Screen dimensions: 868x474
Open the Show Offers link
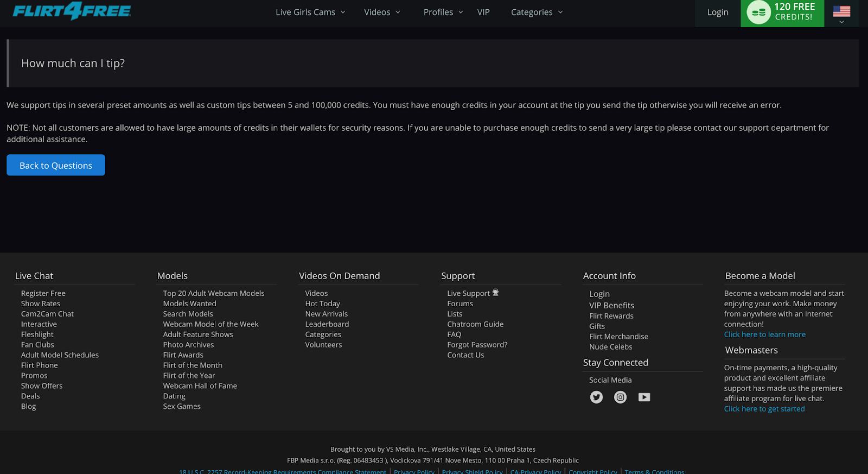point(42,386)
